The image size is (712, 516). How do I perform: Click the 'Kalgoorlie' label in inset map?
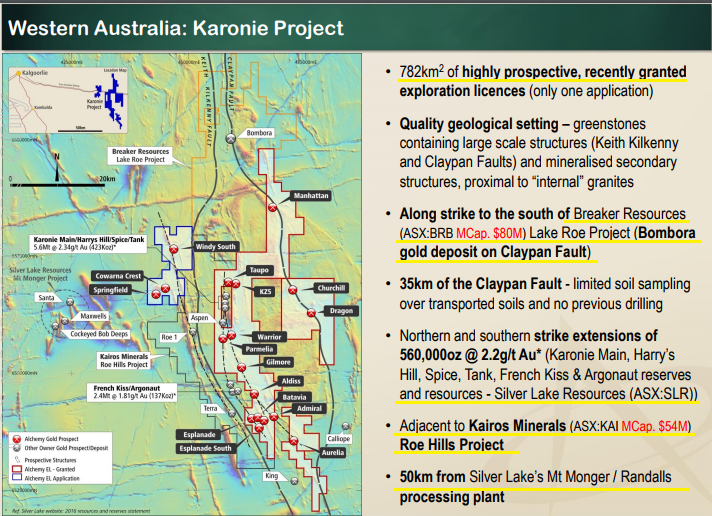[x=35, y=73]
